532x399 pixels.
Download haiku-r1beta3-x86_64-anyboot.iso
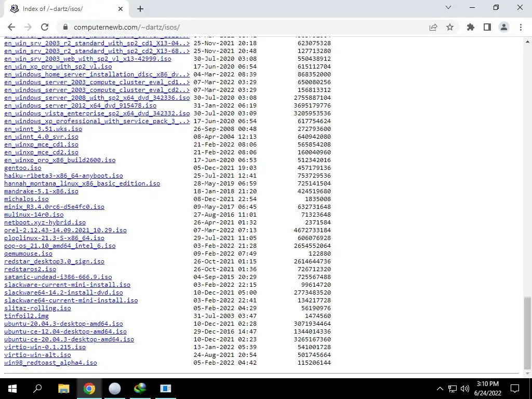(63, 176)
